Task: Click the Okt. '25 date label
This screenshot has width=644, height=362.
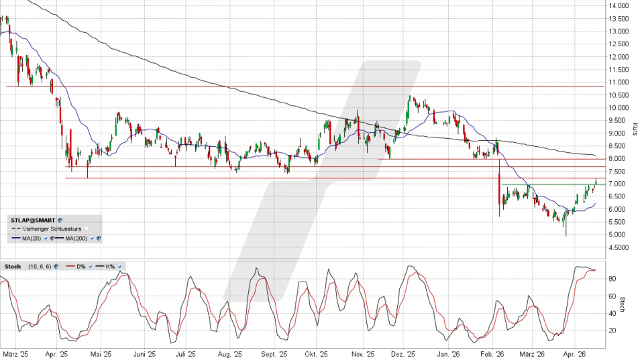Action: [317, 354]
